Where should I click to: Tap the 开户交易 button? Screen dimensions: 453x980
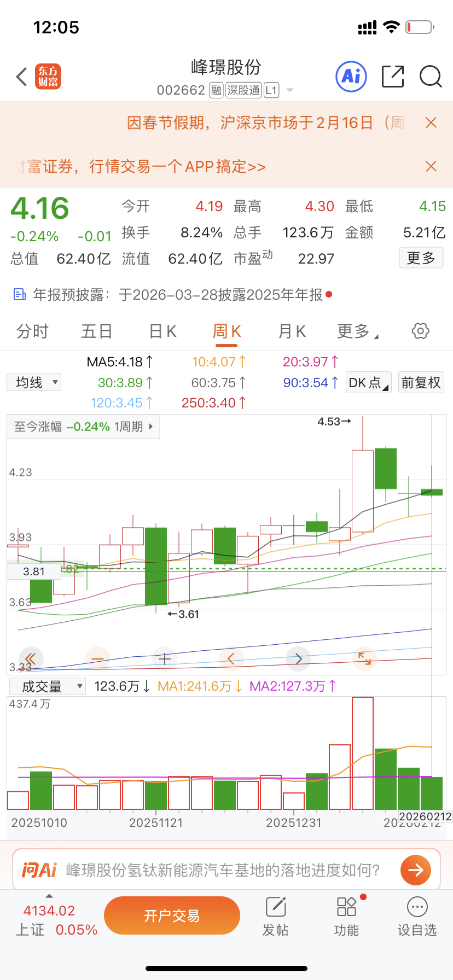(x=172, y=915)
